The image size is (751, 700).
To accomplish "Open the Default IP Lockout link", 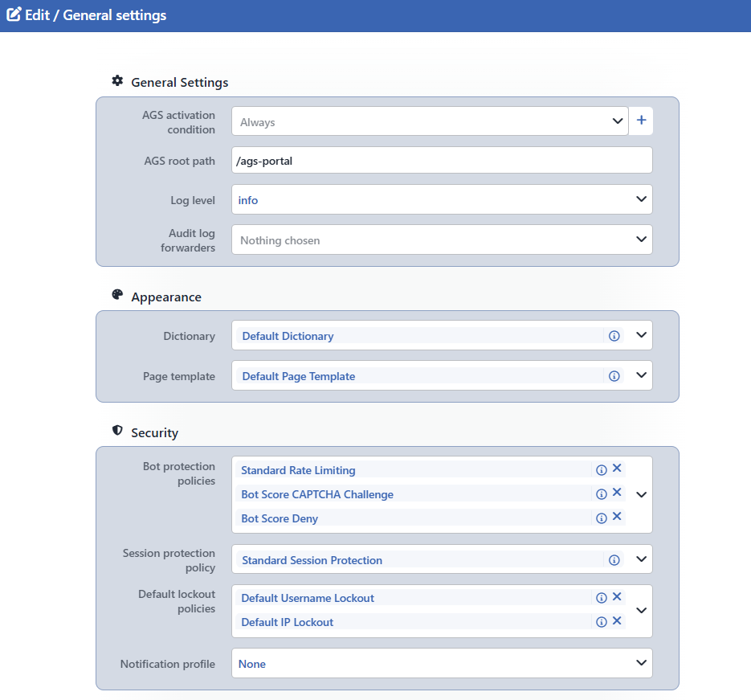I will tap(287, 622).
